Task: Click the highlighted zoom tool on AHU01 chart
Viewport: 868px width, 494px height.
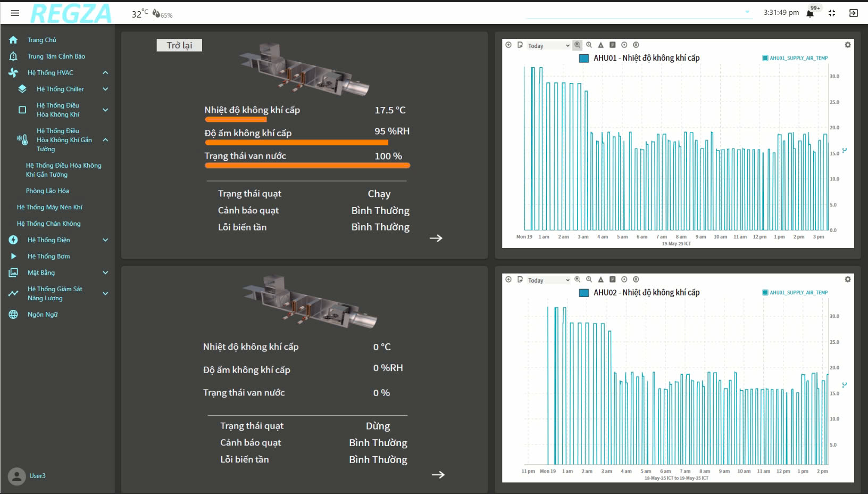Action: point(578,45)
